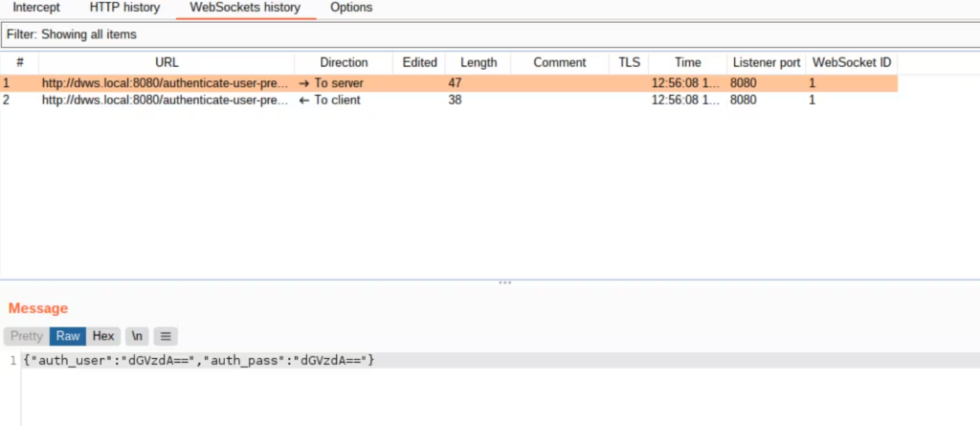
Task: Sort by the WebSocket ID column header
Action: click(x=851, y=62)
